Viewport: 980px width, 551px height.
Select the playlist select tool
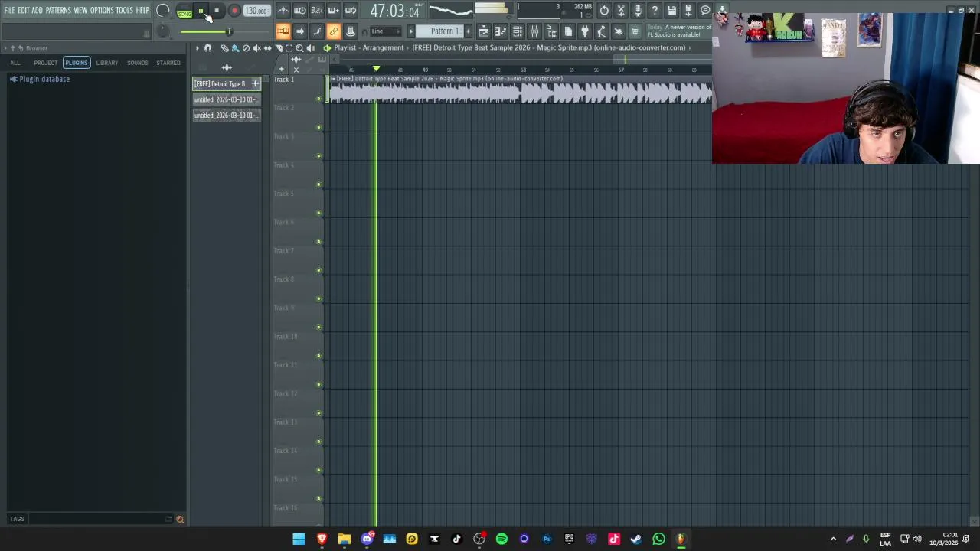[x=289, y=47]
